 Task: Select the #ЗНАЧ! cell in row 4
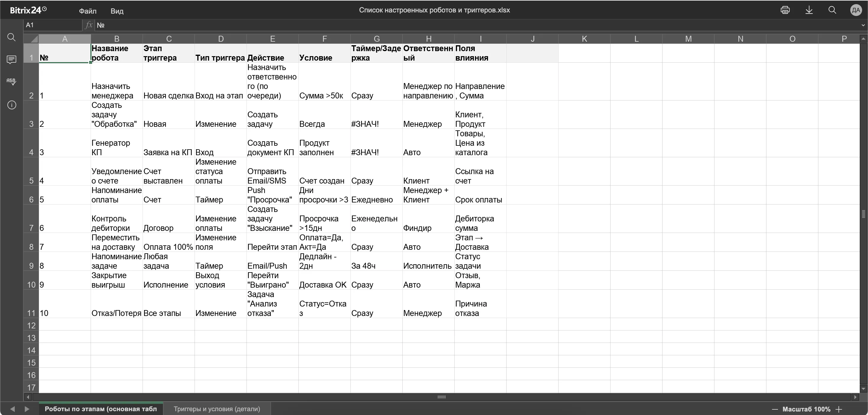tap(376, 143)
